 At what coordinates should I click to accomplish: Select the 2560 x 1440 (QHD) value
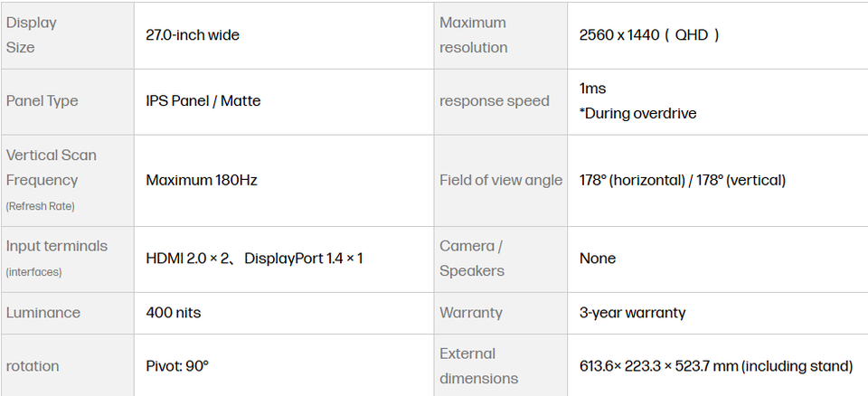click(649, 35)
